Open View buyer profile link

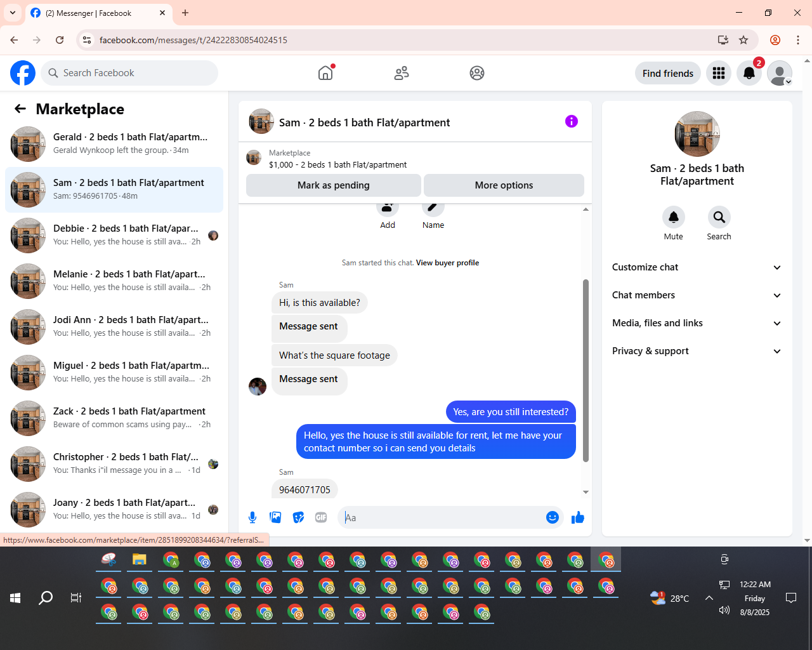(447, 263)
